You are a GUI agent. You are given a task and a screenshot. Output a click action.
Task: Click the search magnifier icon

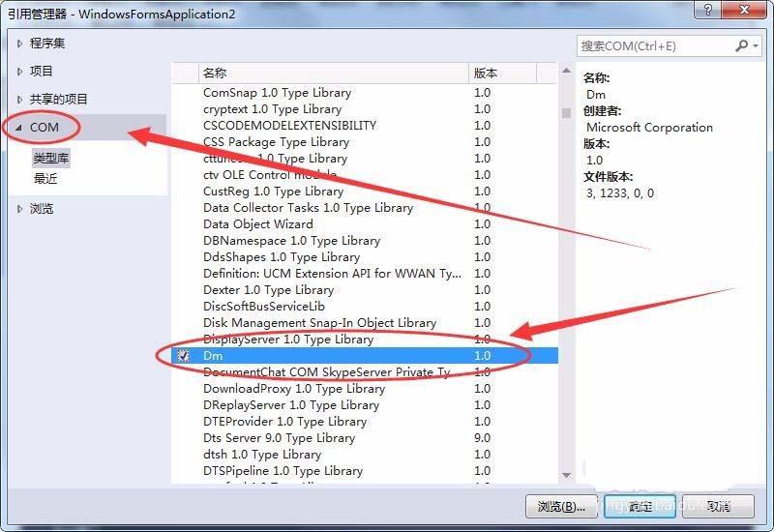741,45
